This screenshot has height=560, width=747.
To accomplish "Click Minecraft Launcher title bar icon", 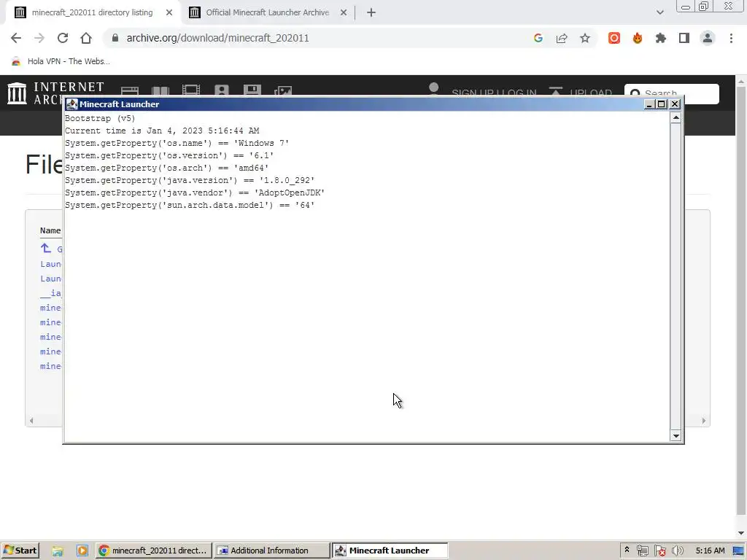I will [x=72, y=104].
